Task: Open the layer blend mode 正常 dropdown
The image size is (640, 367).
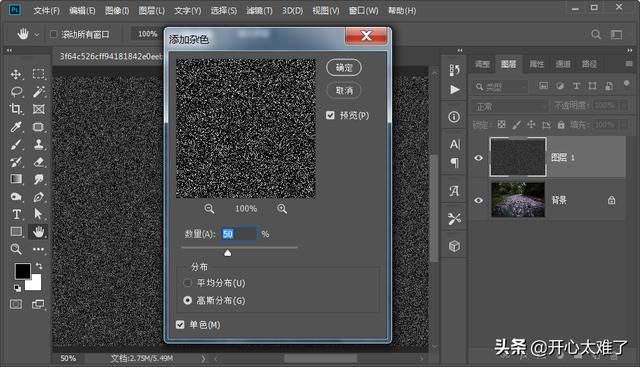Action: (509, 107)
